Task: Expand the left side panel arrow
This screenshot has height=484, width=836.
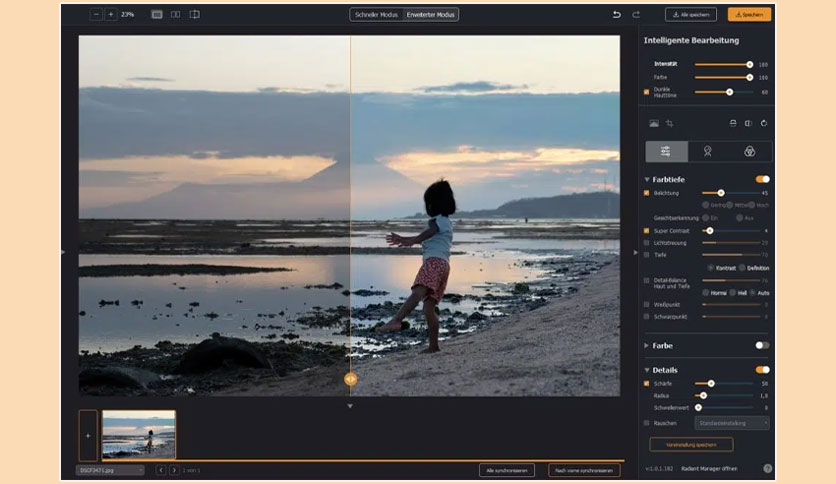Action: [x=63, y=252]
